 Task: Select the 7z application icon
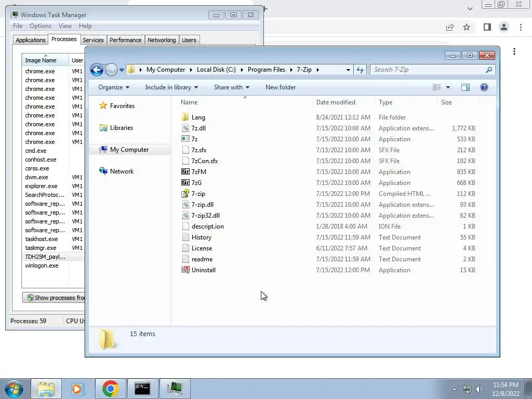click(185, 139)
